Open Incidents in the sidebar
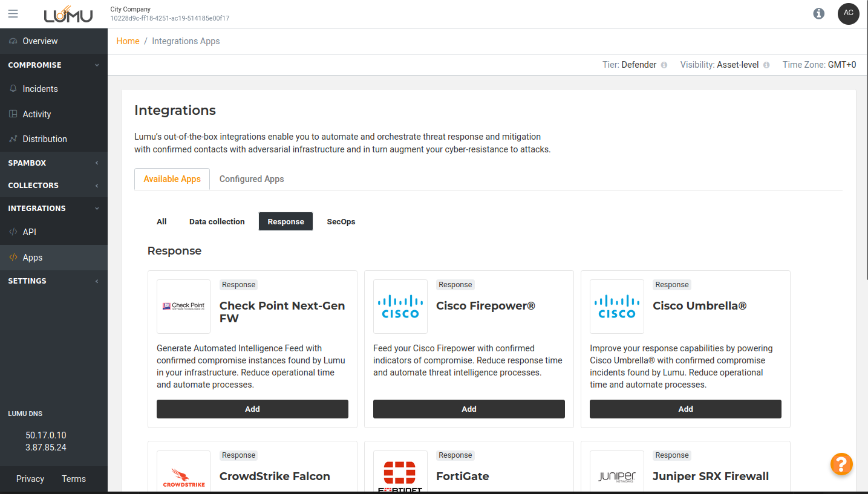This screenshot has width=868, height=494. pos(40,89)
